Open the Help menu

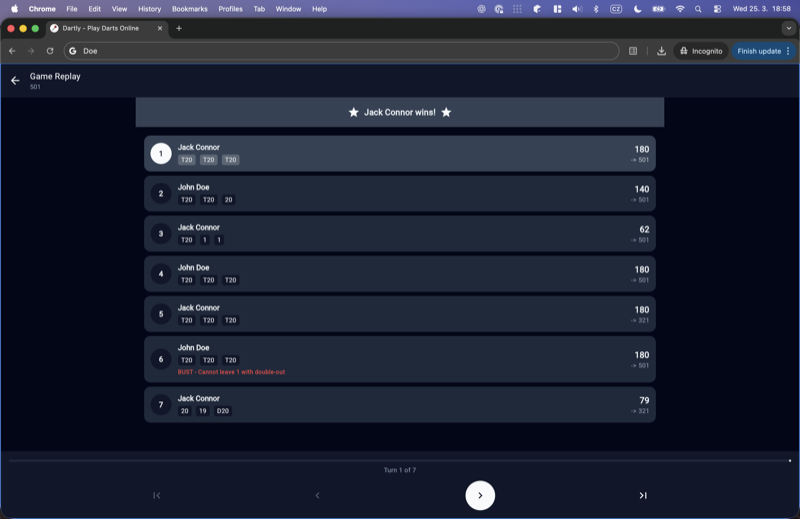[x=319, y=9]
